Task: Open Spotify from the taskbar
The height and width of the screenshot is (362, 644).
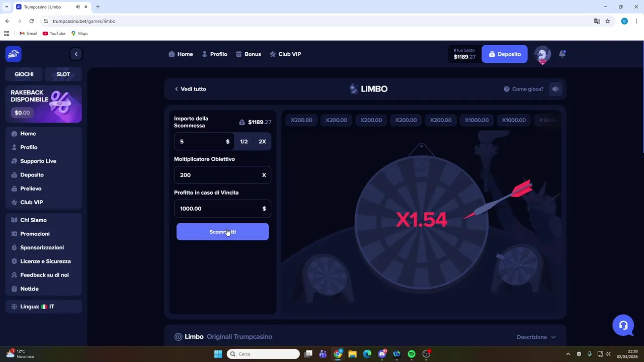Action: click(x=412, y=354)
